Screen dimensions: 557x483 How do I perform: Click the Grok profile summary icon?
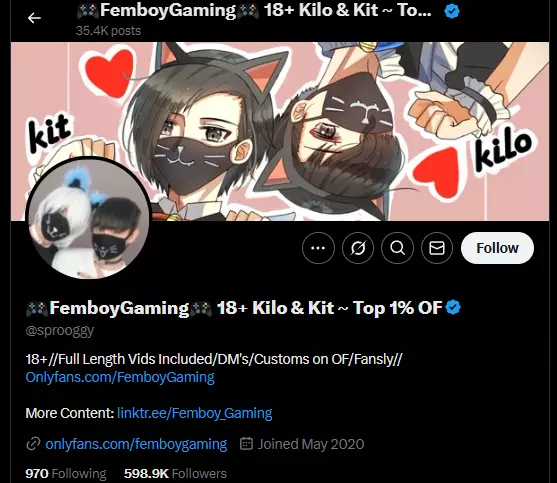358,248
